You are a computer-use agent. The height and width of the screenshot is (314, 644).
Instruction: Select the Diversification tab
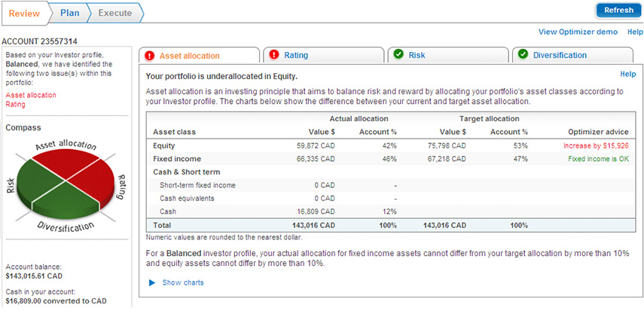(x=560, y=55)
